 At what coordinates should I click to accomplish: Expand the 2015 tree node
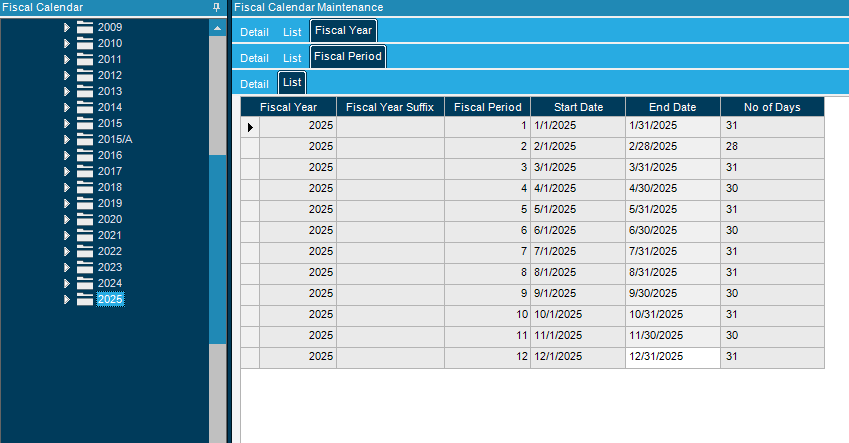[x=67, y=123]
